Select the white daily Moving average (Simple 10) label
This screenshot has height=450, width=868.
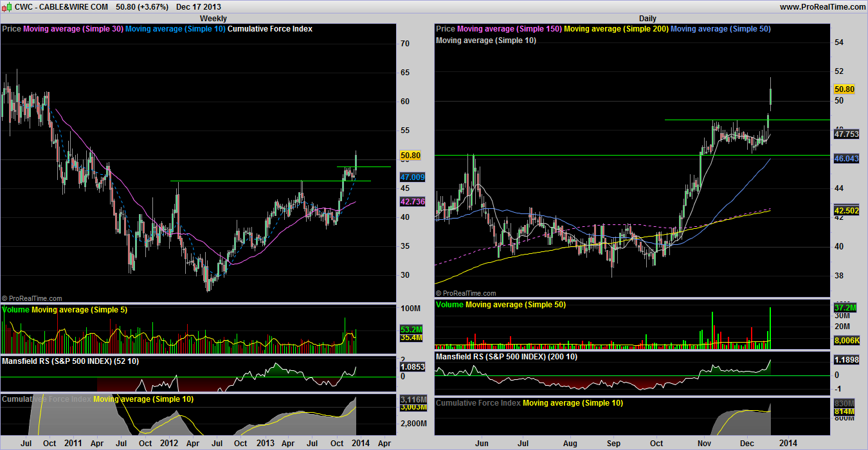pyautogui.click(x=485, y=40)
